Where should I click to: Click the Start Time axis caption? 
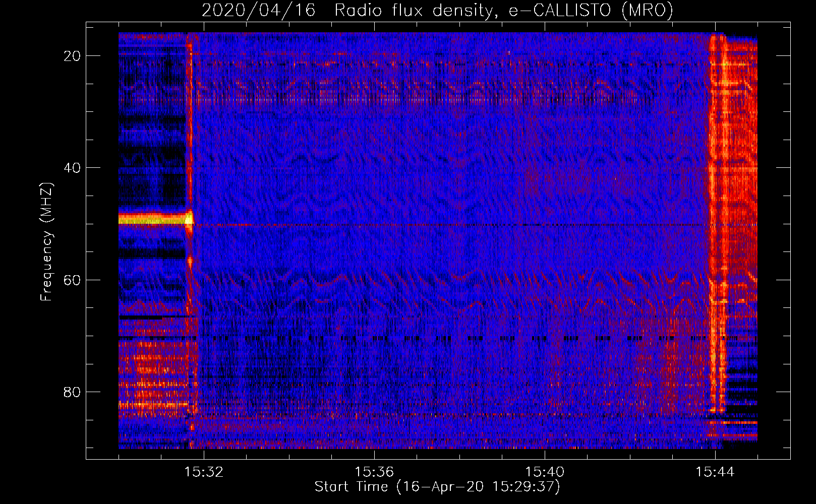coord(437,487)
